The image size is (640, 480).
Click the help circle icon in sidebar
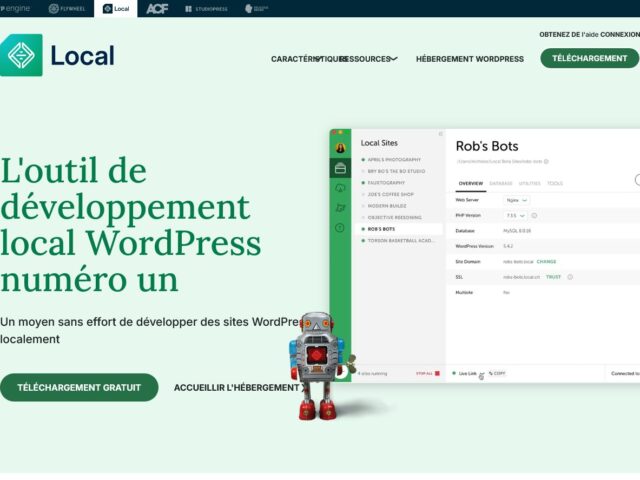(340, 228)
